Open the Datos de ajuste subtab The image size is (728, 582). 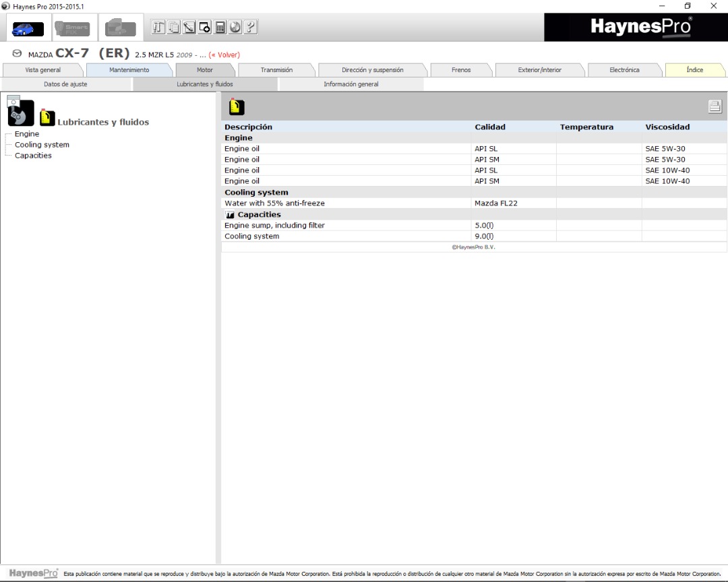65,84
